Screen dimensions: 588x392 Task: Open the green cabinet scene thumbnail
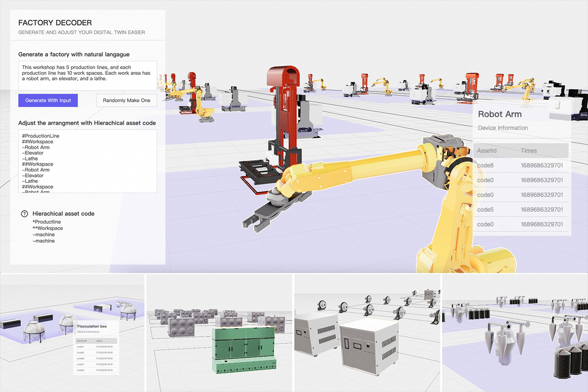point(219,333)
